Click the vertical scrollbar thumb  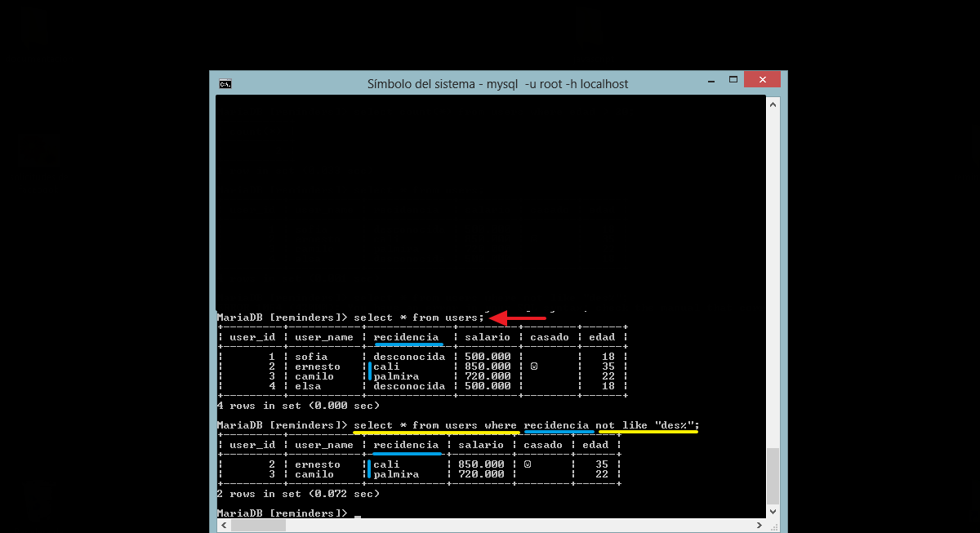pyautogui.click(x=773, y=476)
